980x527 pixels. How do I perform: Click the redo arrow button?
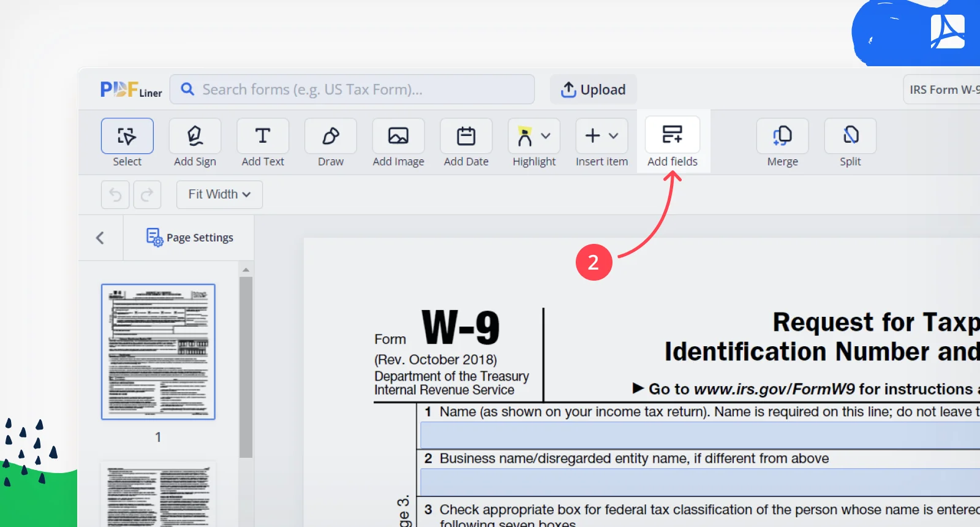point(147,195)
